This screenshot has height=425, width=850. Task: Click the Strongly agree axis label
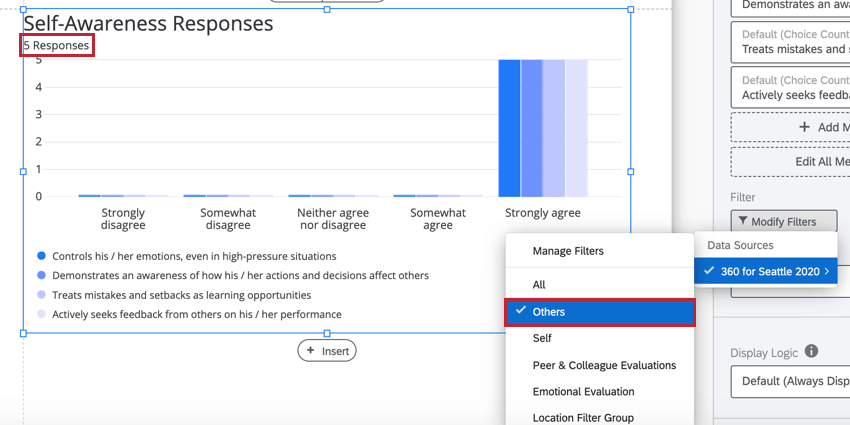[543, 213]
